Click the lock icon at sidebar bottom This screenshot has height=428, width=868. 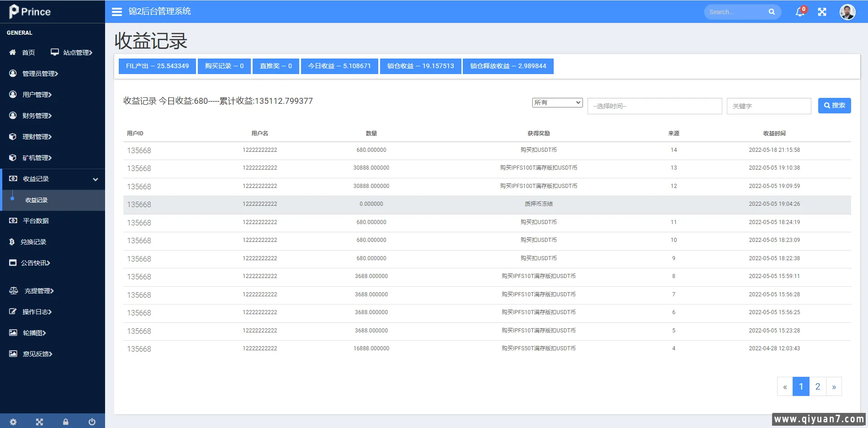tap(66, 422)
